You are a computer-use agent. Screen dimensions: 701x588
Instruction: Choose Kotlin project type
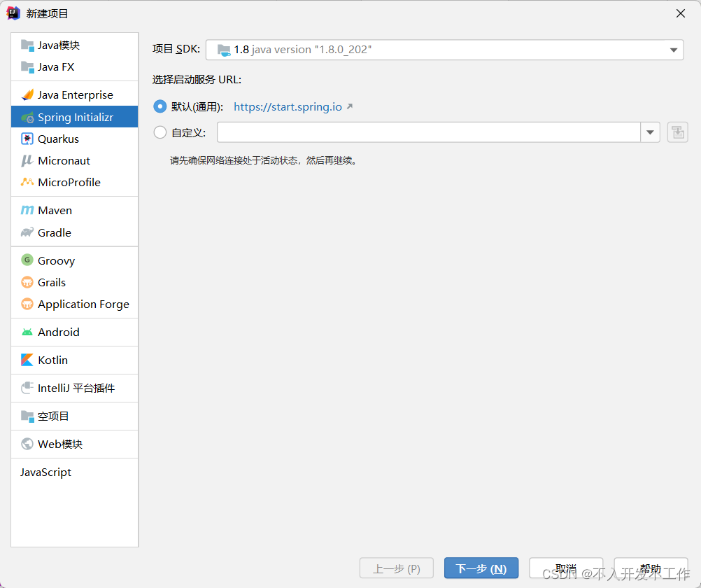point(75,360)
